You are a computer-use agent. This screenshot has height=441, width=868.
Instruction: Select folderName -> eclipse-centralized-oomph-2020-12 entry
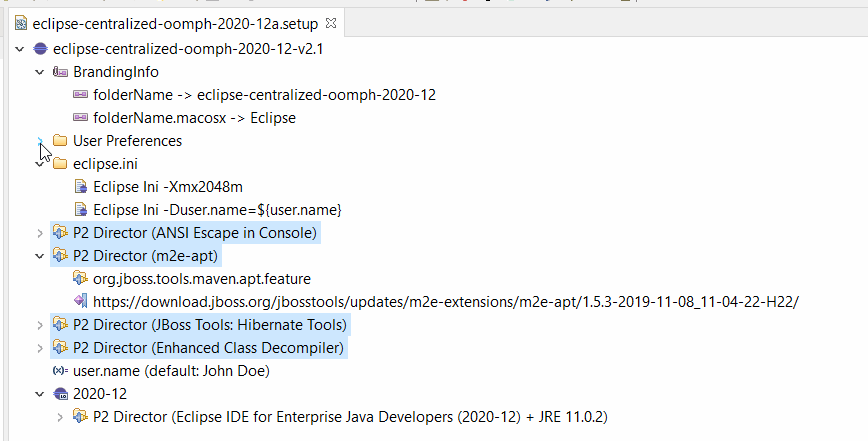pyautogui.click(x=265, y=95)
